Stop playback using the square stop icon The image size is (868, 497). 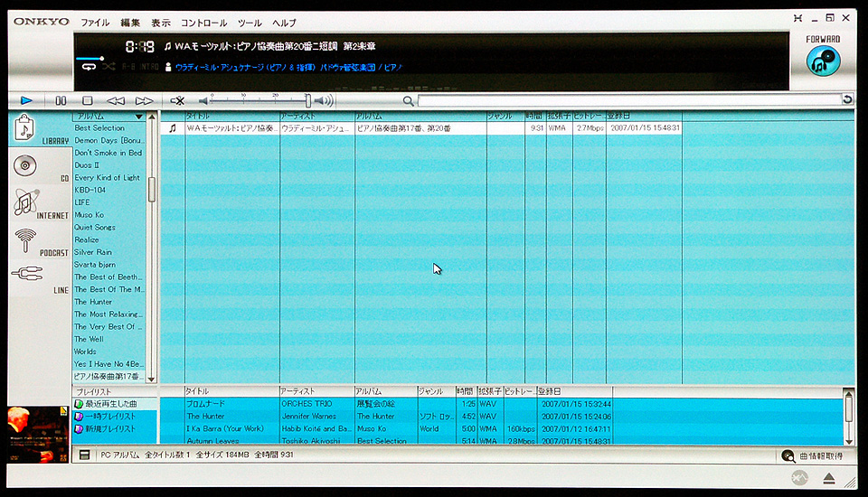(88, 101)
